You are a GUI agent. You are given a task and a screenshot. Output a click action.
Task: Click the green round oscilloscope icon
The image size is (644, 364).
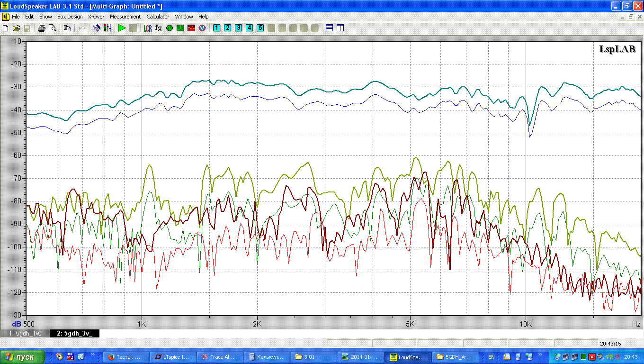(x=170, y=28)
